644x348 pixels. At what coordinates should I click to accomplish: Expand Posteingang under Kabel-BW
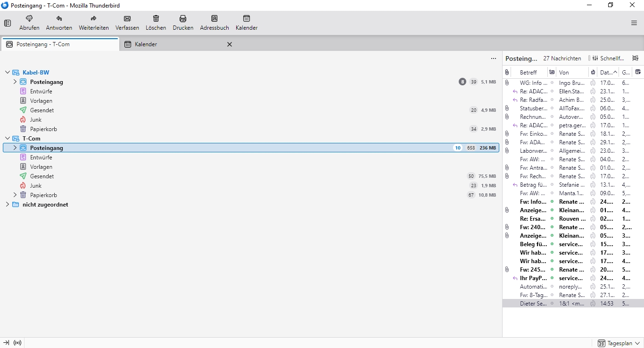point(15,82)
